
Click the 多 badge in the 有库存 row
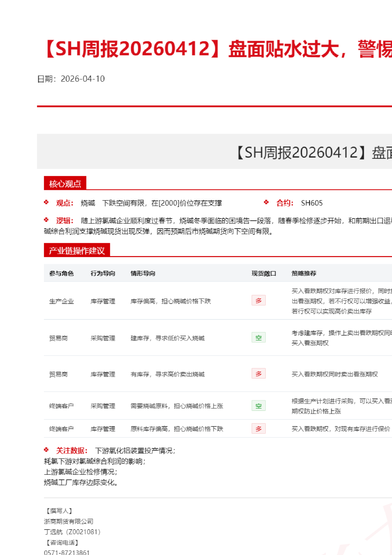(x=259, y=373)
